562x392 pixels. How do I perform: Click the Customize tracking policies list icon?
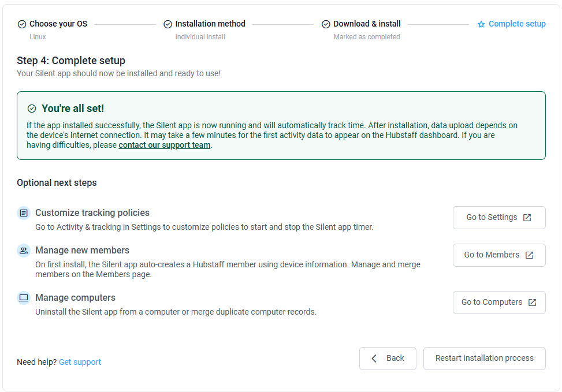(x=24, y=213)
